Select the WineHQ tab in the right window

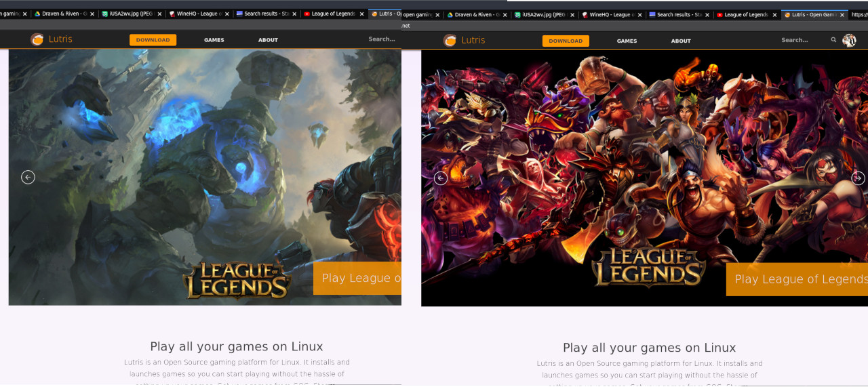608,15
